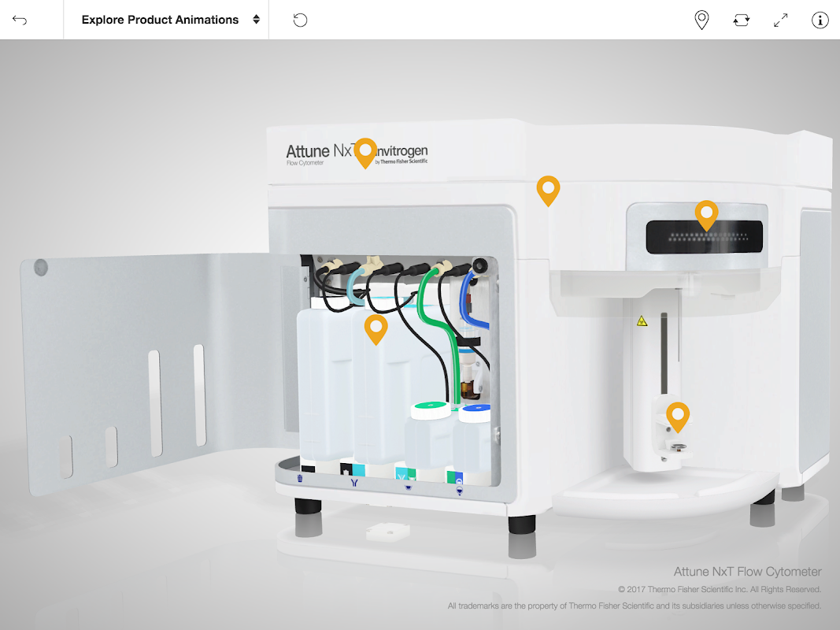The width and height of the screenshot is (840, 630).
Task: Select the hotspot pin at the instrument top edge
Action: click(548, 190)
